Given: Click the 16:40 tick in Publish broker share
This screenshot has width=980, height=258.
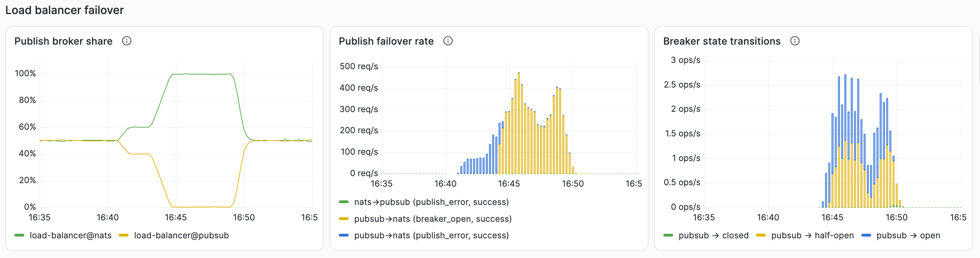Looking at the screenshot, I should tap(108, 218).
